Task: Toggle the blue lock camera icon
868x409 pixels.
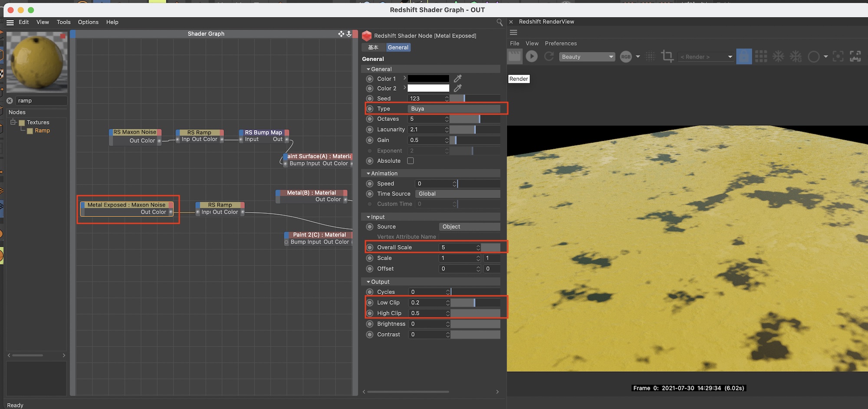Action: [744, 56]
